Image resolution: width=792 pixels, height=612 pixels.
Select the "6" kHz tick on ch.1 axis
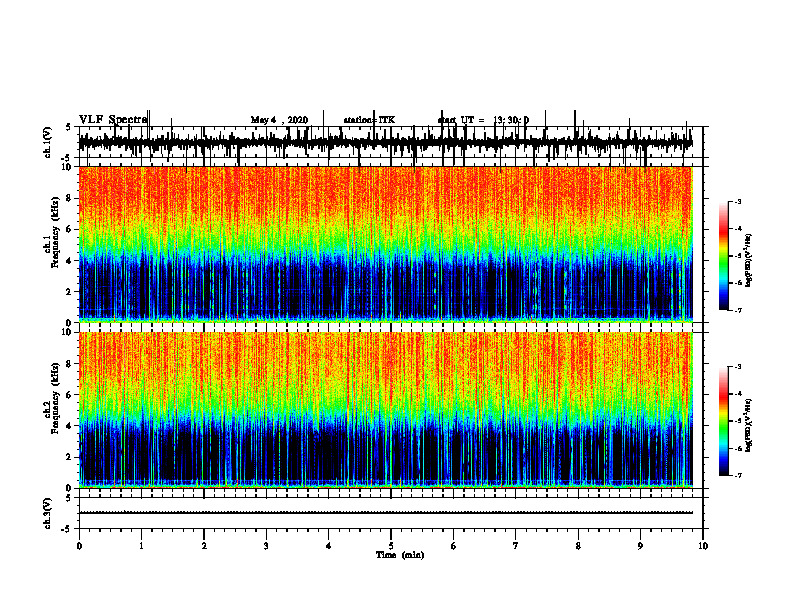point(70,229)
